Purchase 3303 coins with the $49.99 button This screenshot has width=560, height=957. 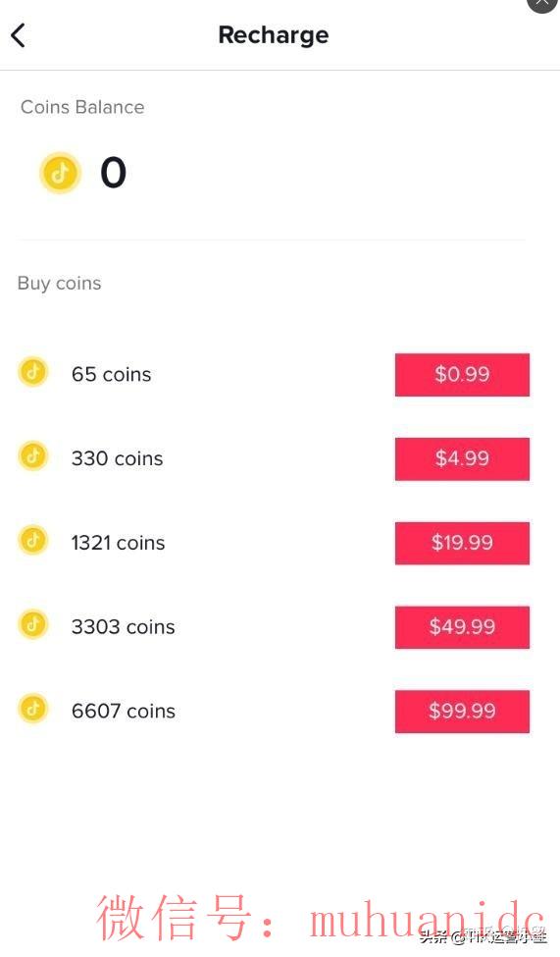coord(462,627)
